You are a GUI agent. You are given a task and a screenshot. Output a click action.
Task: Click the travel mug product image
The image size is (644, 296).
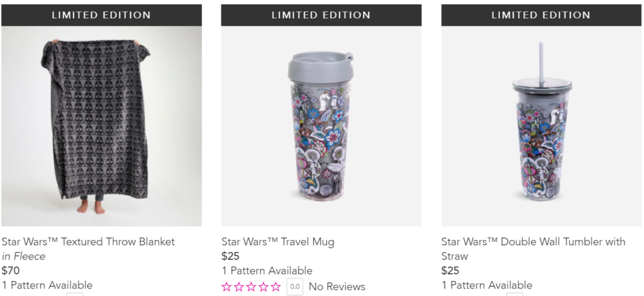click(321, 126)
